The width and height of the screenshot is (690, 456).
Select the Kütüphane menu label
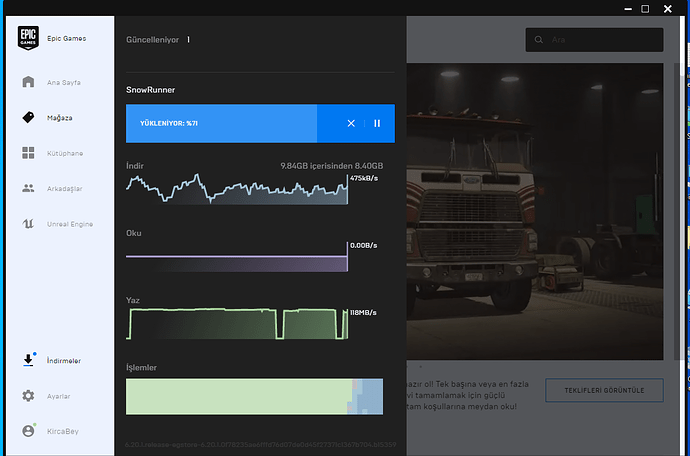point(65,153)
